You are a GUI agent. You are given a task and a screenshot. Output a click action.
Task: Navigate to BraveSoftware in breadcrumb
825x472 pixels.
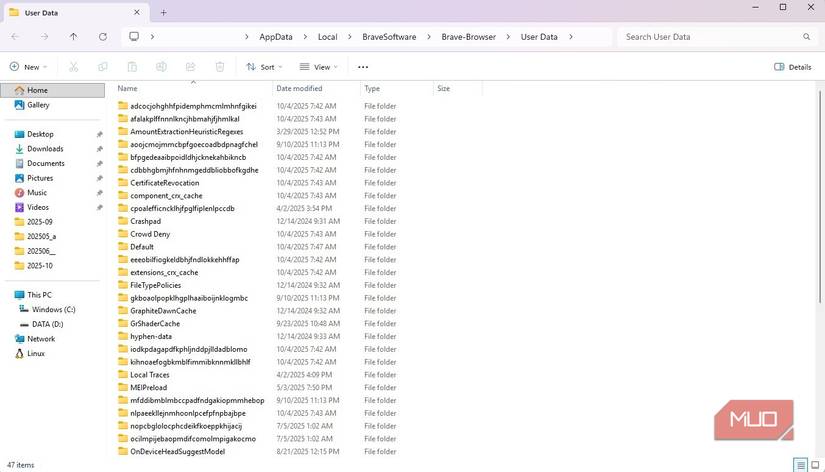coord(389,37)
